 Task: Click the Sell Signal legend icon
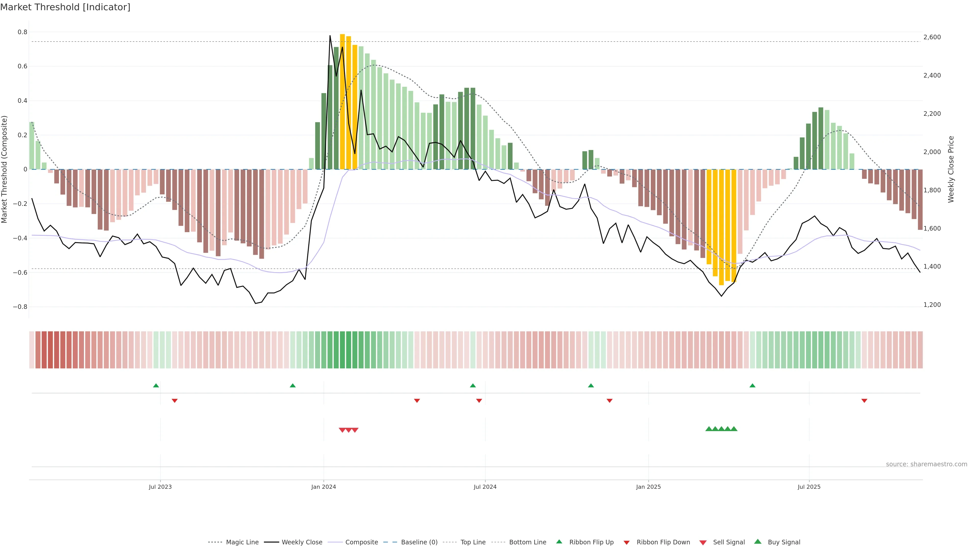[x=703, y=542]
